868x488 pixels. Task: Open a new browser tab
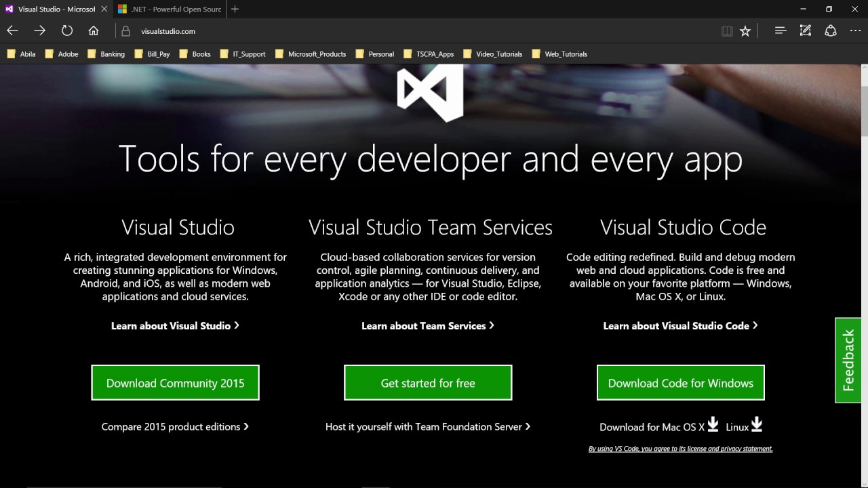click(235, 9)
